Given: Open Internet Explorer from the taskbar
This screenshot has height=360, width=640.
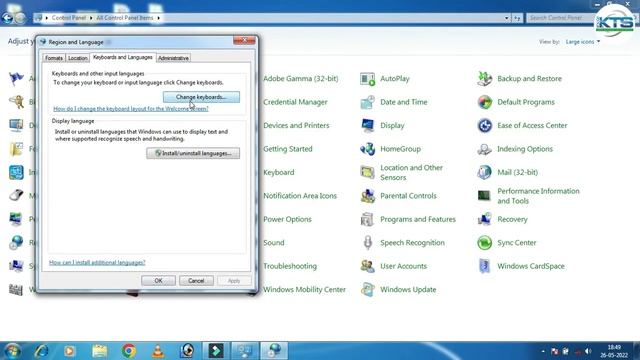Looking at the screenshot, I should click(41, 351).
